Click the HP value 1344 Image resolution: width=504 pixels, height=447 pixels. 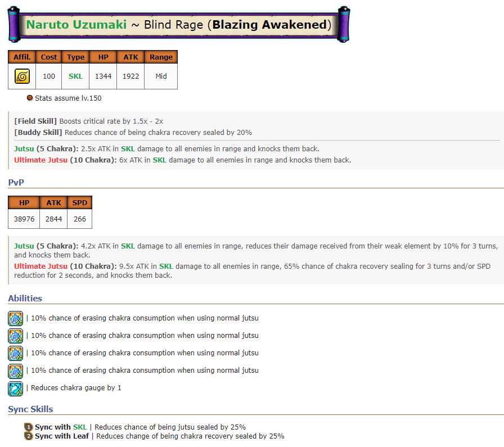(x=103, y=76)
